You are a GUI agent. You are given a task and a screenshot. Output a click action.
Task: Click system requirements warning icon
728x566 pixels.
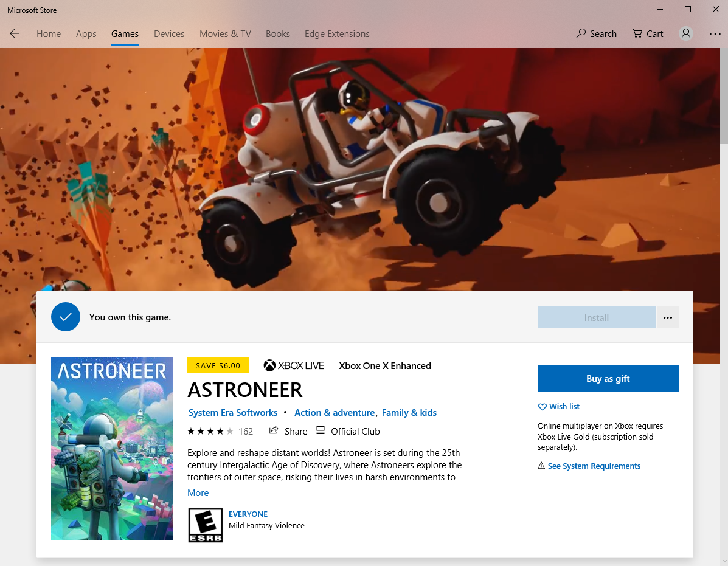(x=541, y=465)
